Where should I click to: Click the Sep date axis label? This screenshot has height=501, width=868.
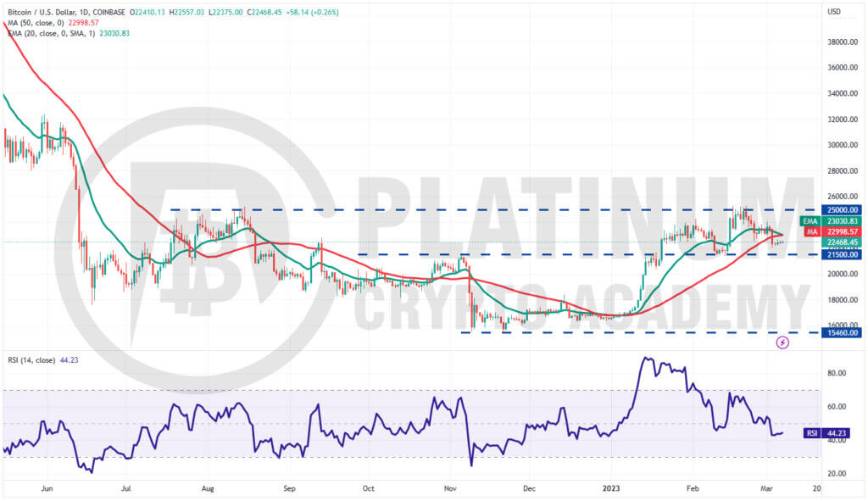coord(289,488)
